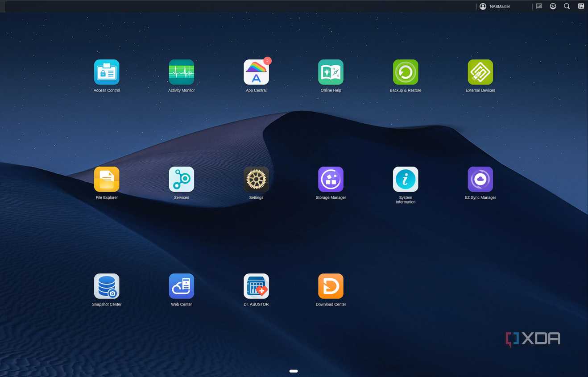Open the preferences panel icon at top right

coord(581,6)
